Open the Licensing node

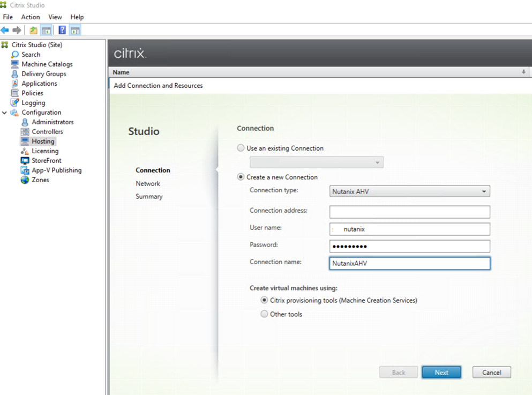(x=45, y=151)
